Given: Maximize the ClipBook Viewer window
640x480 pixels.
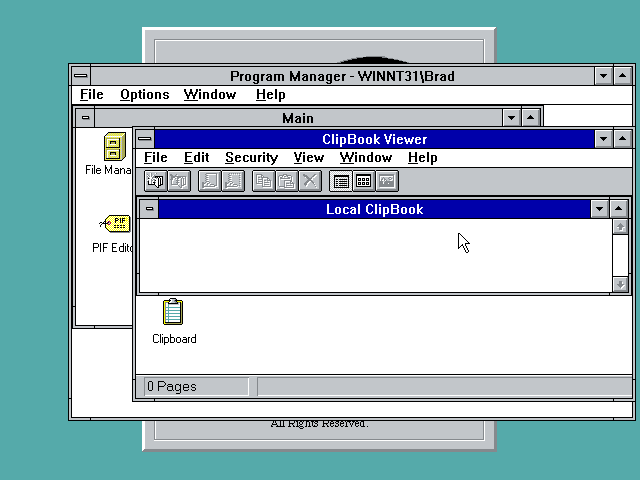Looking at the screenshot, I should 622,139.
